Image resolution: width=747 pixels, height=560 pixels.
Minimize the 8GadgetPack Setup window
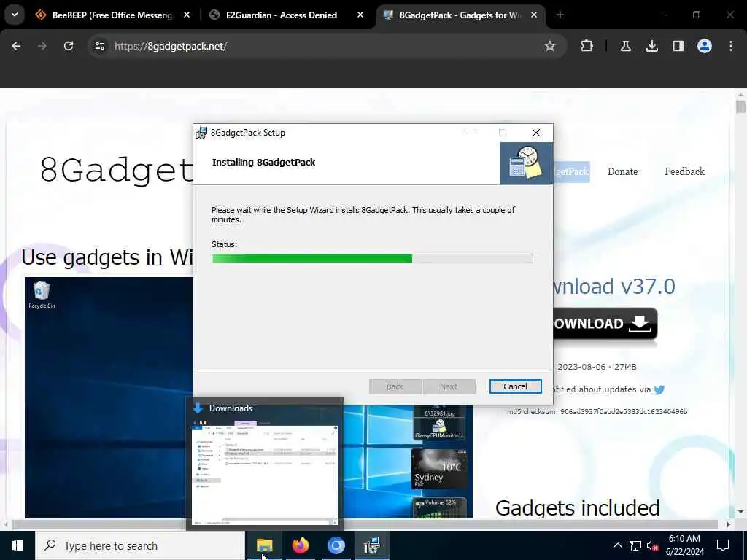coord(470,133)
